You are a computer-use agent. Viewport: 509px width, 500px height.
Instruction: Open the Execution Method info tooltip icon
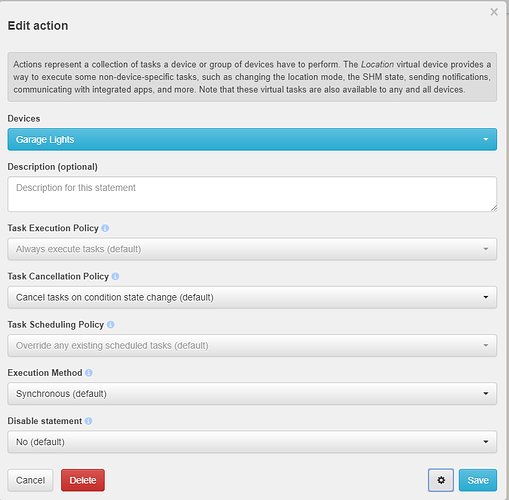pyautogui.click(x=89, y=373)
